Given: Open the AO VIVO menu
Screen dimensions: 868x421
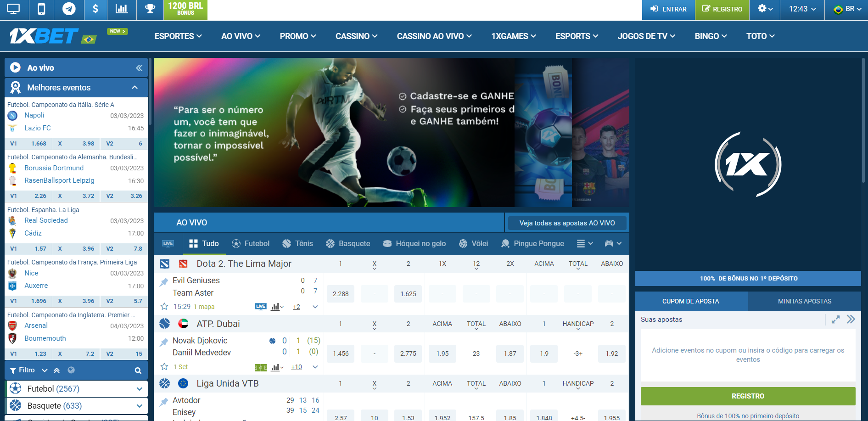Looking at the screenshot, I should 241,36.
